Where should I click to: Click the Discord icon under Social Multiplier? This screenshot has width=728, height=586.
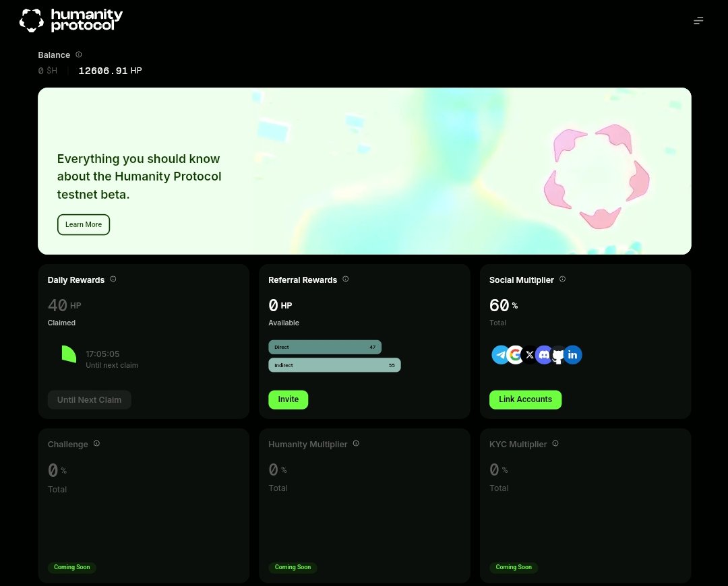544,355
